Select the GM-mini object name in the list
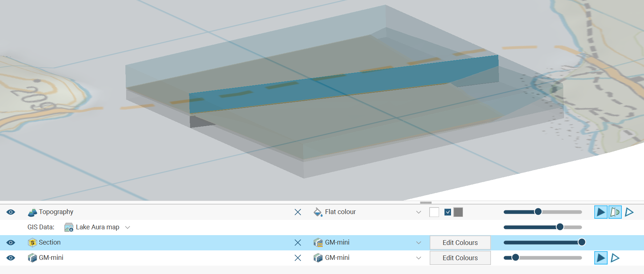This screenshot has width=644, height=274. click(x=51, y=258)
